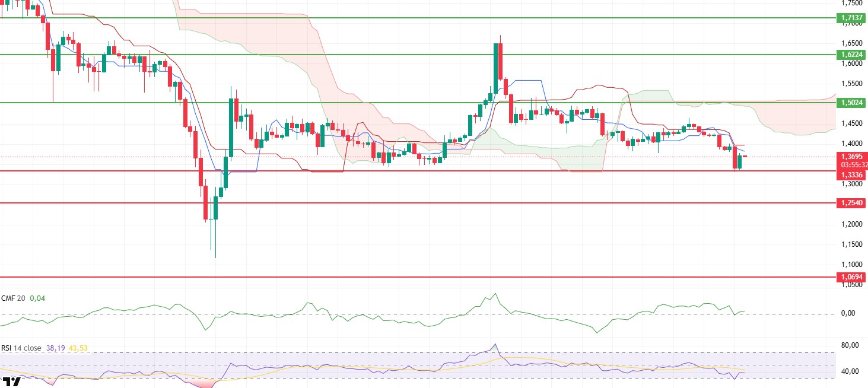The height and width of the screenshot is (388, 868).
Task: Click the green 1,6224 resistance price label
Action: coord(851,55)
